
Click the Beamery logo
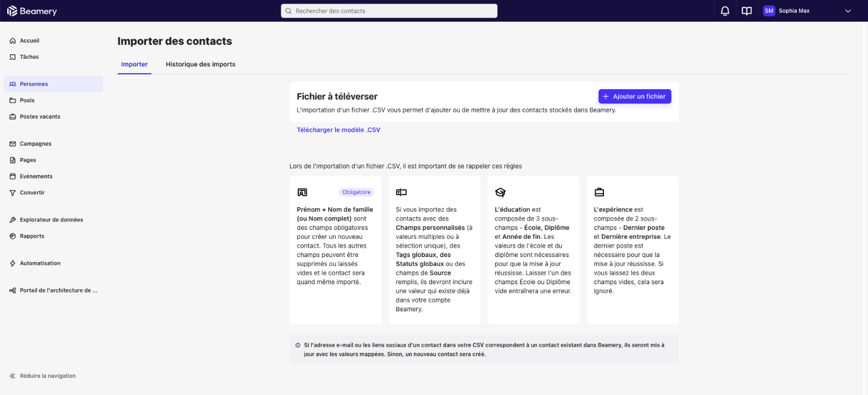point(32,11)
